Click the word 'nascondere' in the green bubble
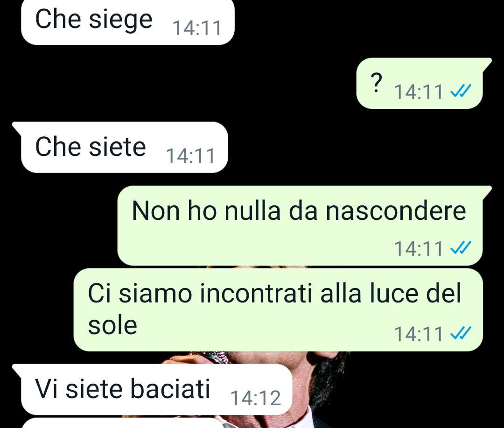 point(396,211)
